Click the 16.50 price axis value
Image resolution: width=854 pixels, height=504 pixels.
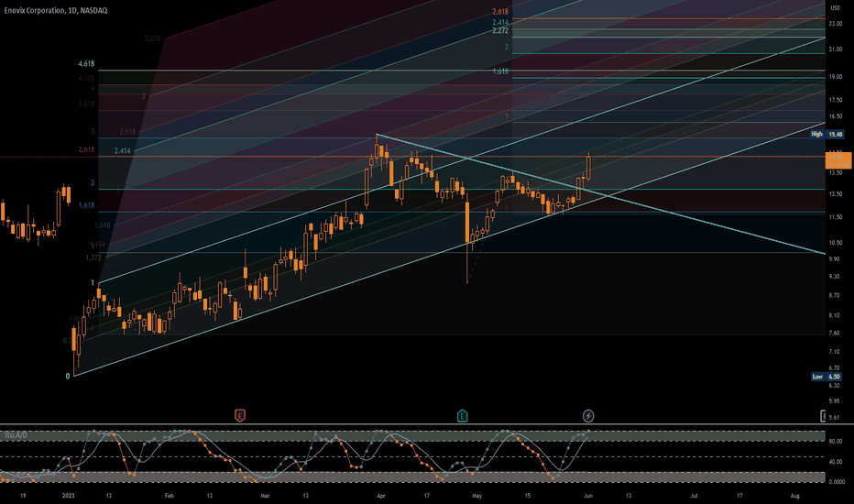[x=836, y=116]
